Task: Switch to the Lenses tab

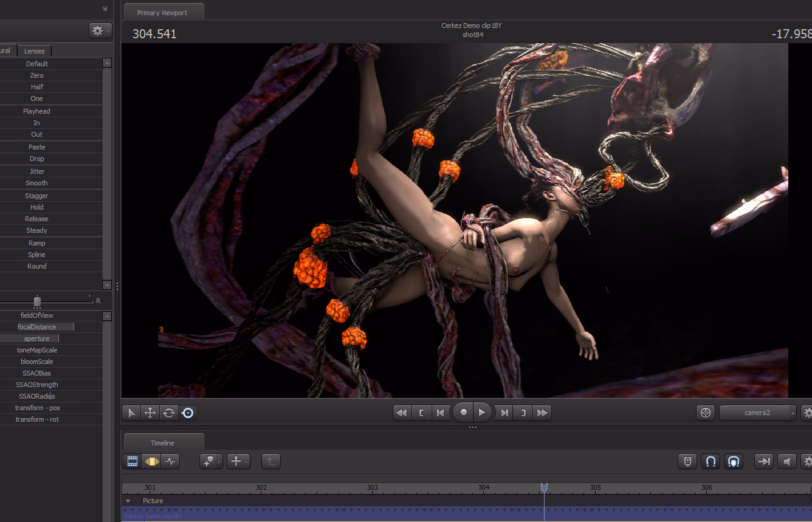Action: [x=35, y=51]
